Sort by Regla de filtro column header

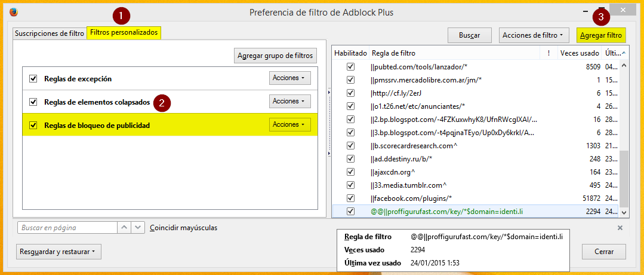pyautogui.click(x=454, y=53)
